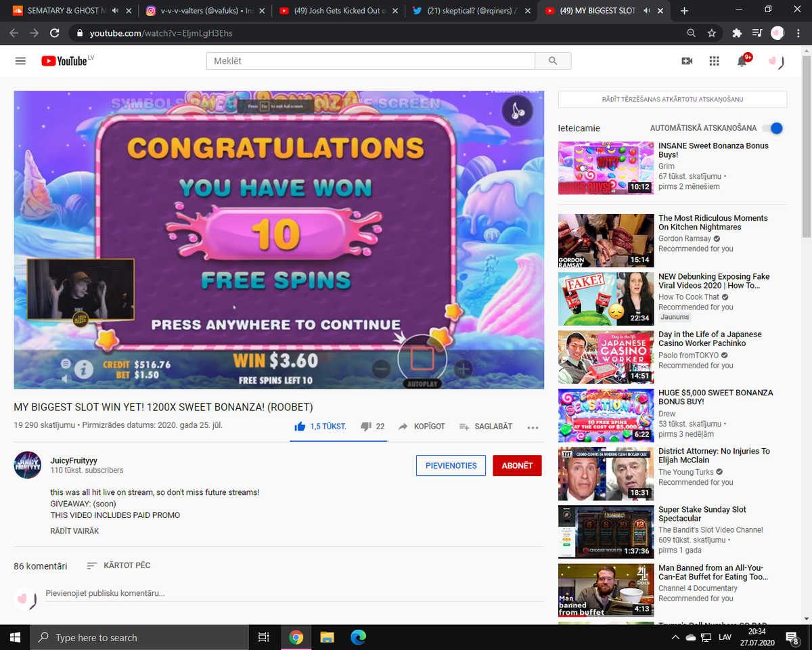Image resolution: width=812 pixels, height=650 pixels.
Task: Open Windows Task View
Action: [x=264, y=637]
